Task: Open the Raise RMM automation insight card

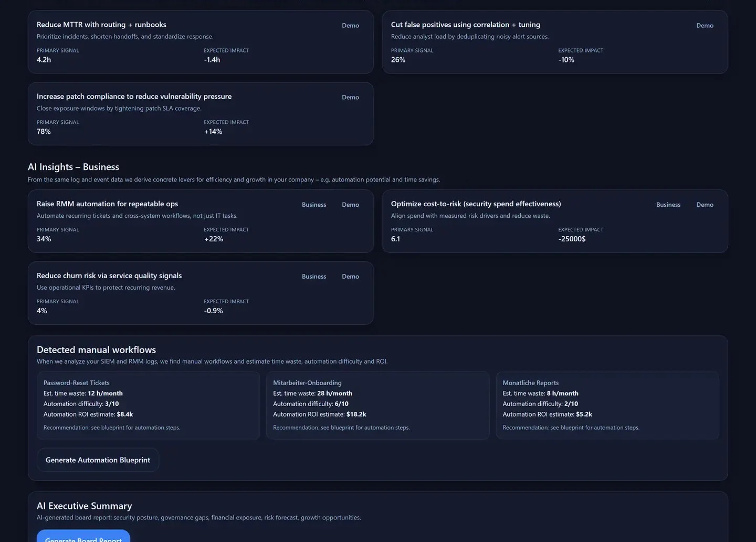Action: [x=201, y=221]
